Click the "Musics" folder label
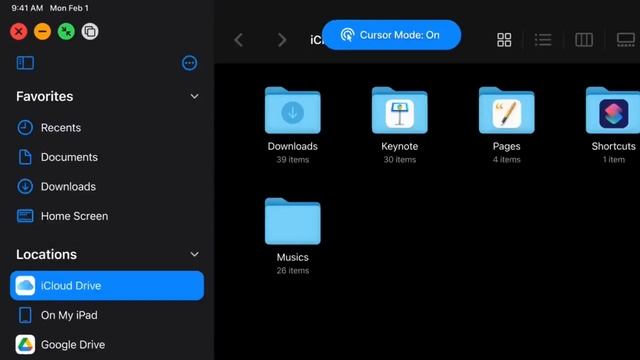Viewport: 640px width, 360px height. pos(293,258)
